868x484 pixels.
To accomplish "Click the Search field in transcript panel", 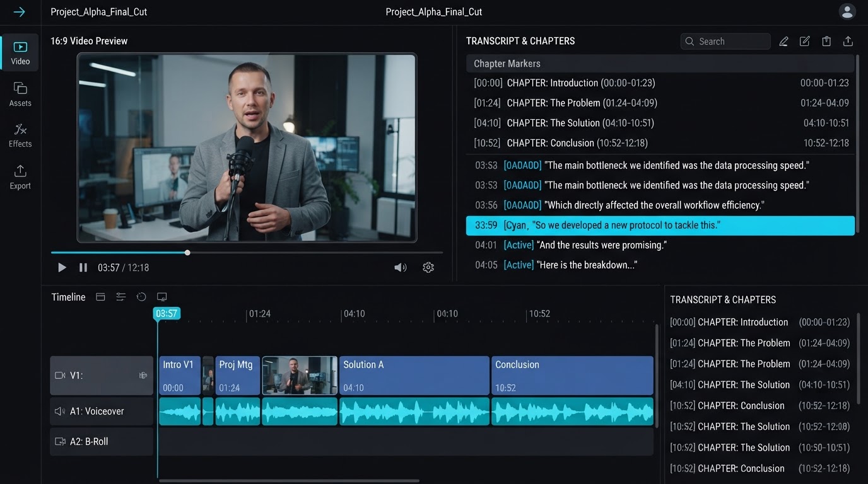I will (x=725, y=42).
